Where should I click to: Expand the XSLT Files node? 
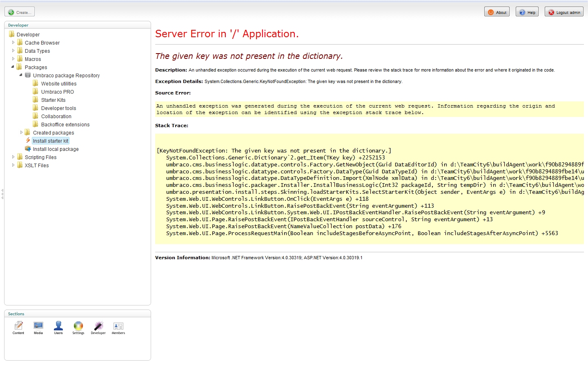coord(13,165)
